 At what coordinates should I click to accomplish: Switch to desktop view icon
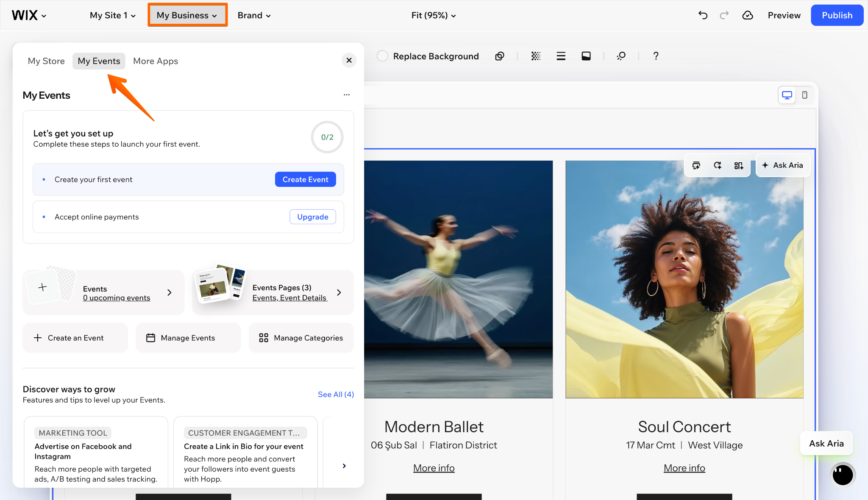[787, 95]
